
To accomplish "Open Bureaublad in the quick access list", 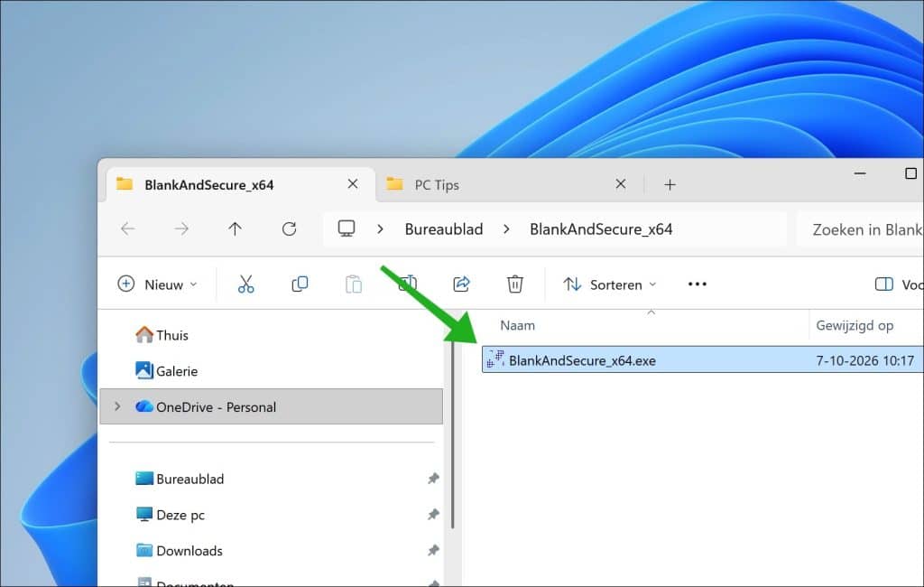I will (180, 479).
